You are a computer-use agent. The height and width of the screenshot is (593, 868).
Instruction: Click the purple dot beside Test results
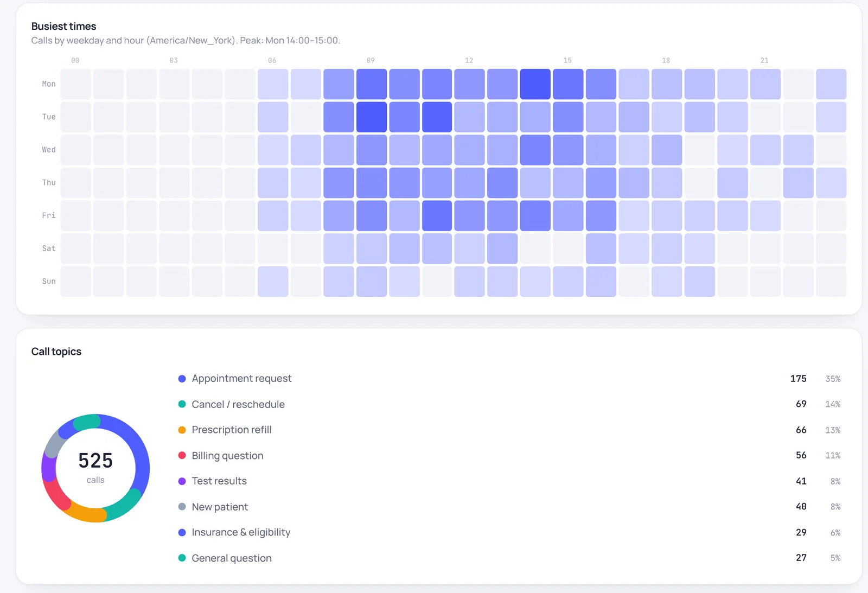[x=182, y=481]
